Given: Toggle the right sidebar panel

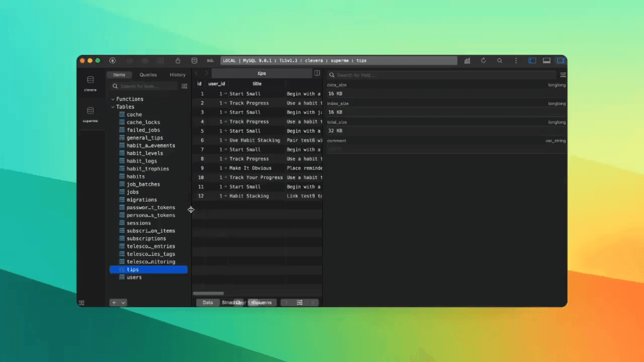Looking at the screenshot, I should tap(561, 60).
